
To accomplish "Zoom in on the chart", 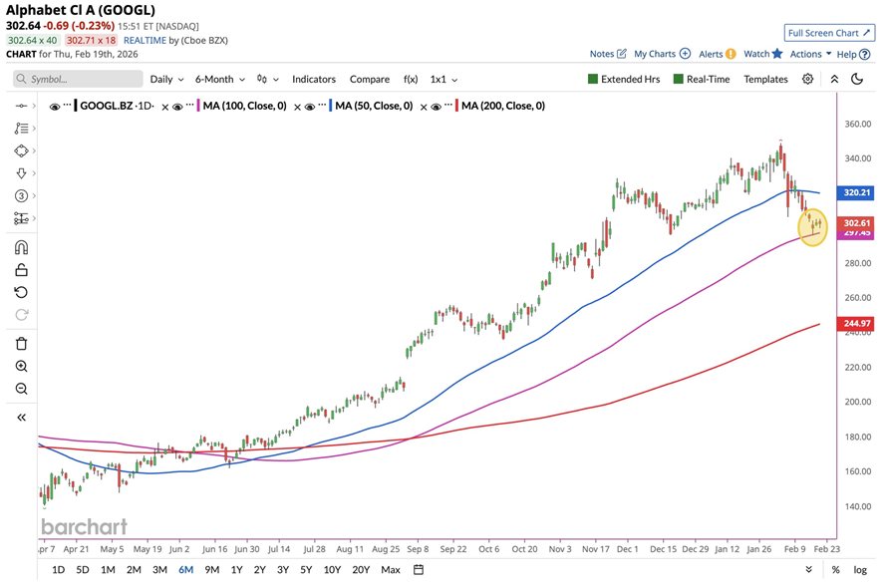I will coord(21,367).
